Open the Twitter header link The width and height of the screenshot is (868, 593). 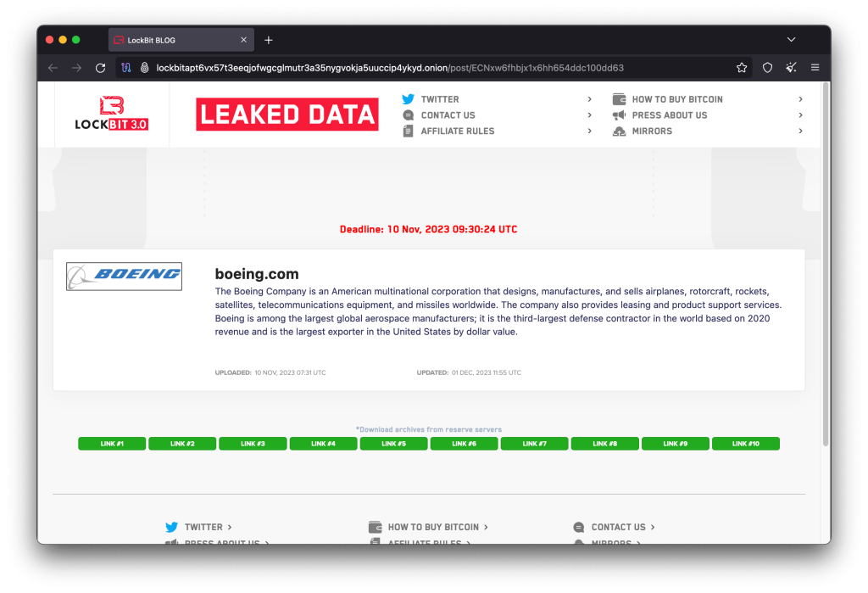pos(440,99)
